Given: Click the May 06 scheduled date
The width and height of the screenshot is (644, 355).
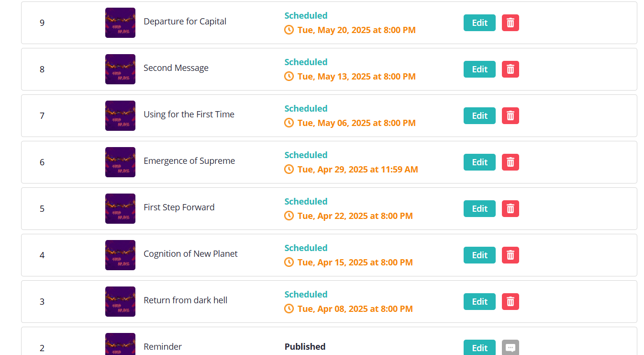Looking at the screenshot, I should tap(356, 123).
